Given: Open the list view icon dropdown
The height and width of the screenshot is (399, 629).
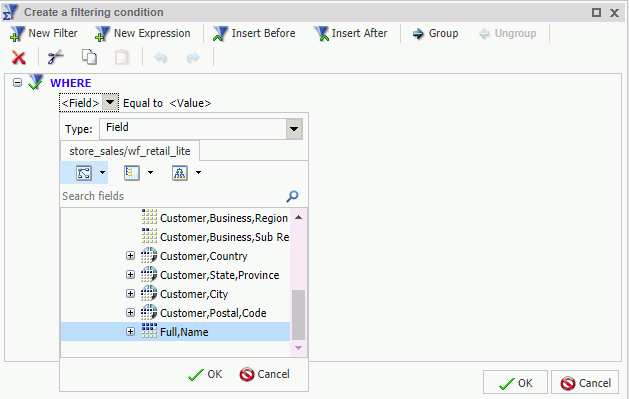Looking at the screenshot, I should point(150,173).
